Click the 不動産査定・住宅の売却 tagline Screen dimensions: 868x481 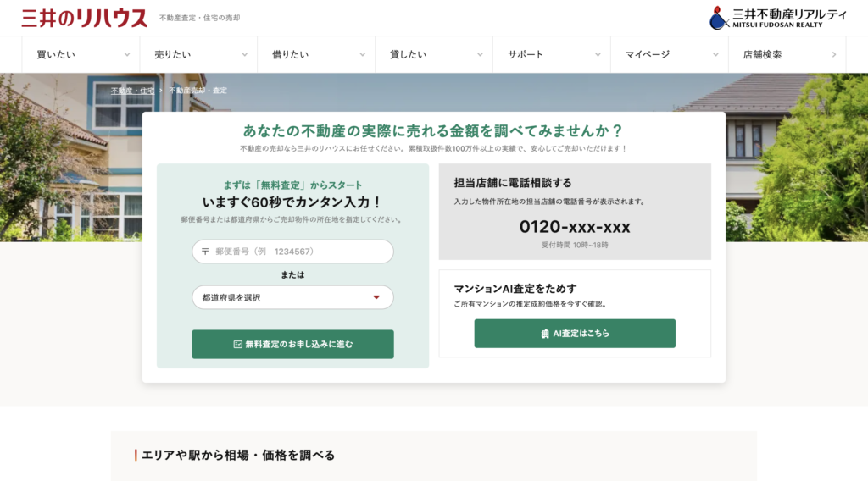(200, 18)
